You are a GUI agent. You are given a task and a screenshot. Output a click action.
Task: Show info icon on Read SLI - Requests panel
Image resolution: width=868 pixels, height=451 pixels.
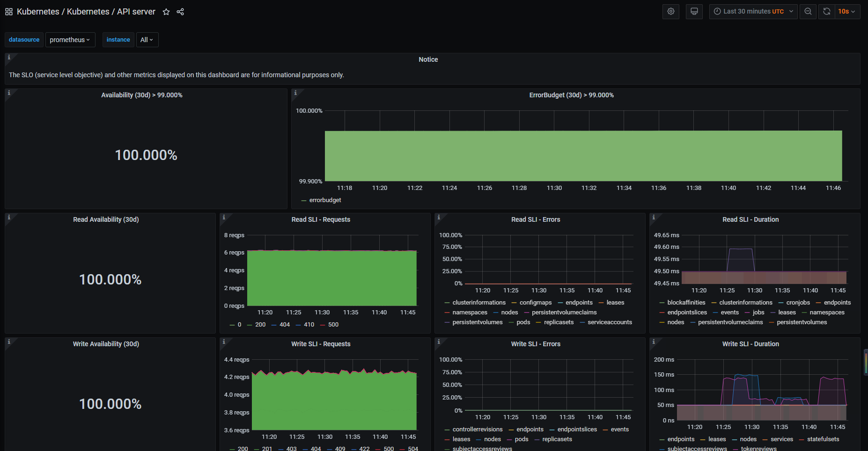click(224, 217)
